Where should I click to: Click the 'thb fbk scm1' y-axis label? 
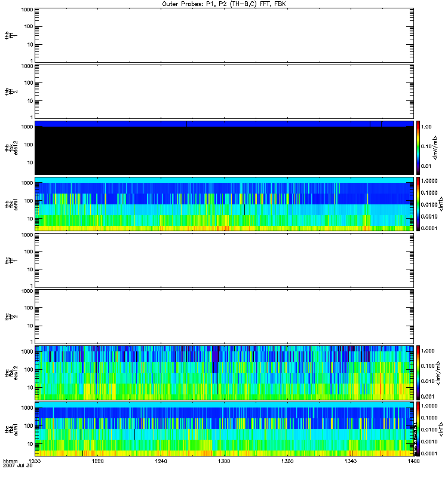[11, 204]
